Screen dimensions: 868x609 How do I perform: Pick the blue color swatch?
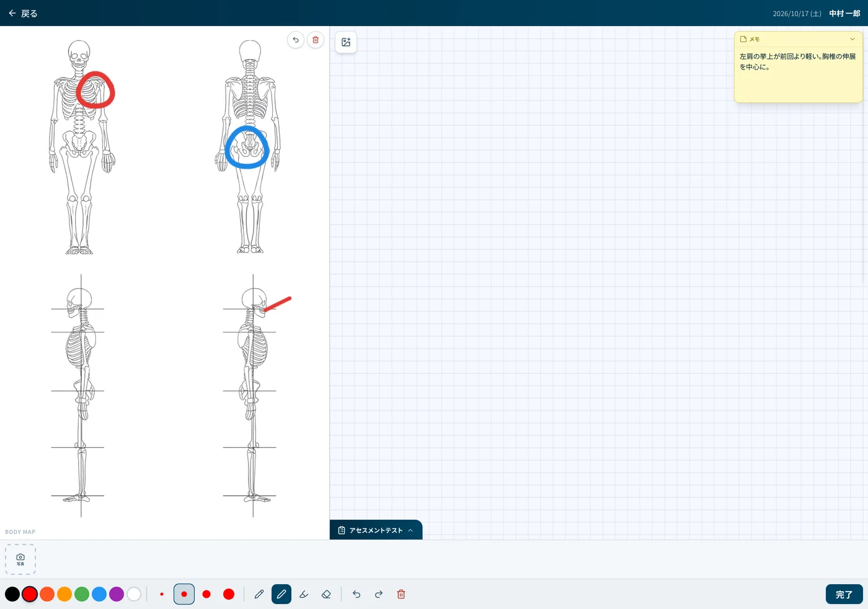pos(99,594)
